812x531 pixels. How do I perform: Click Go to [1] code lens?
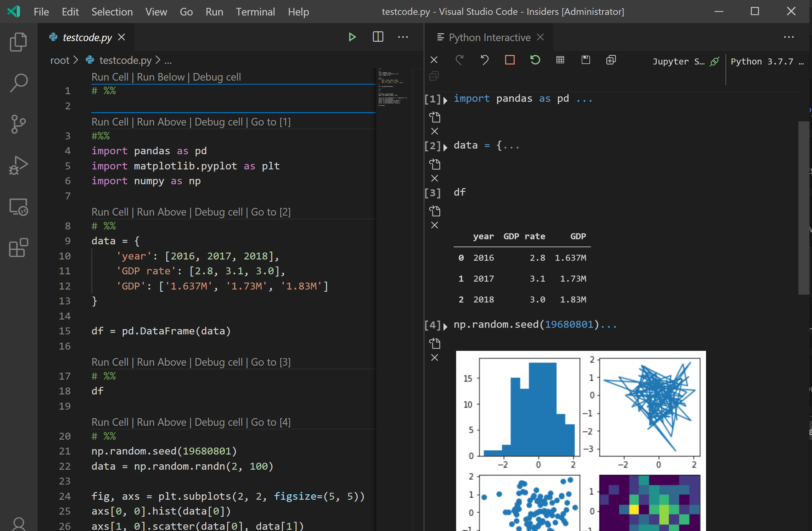(270, 122)
